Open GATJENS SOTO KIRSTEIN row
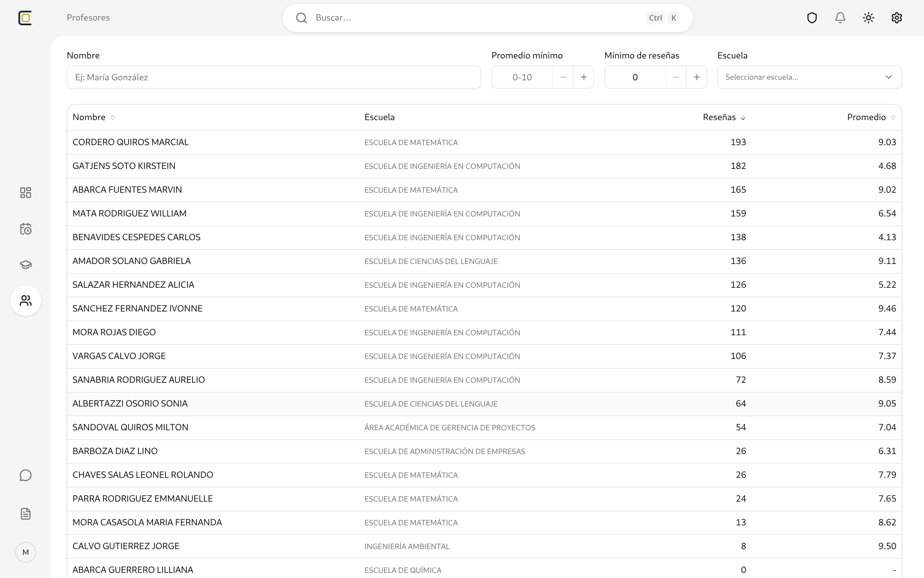 coord(484,166)
